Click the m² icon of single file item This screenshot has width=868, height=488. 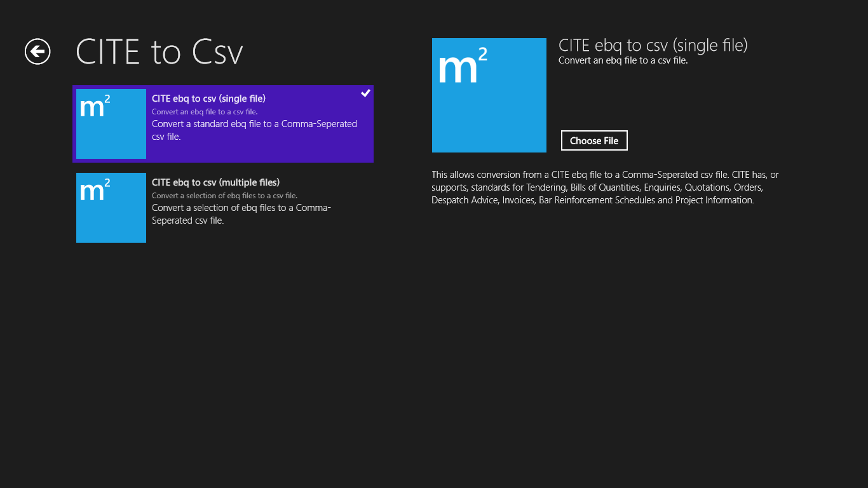[111, 124]
